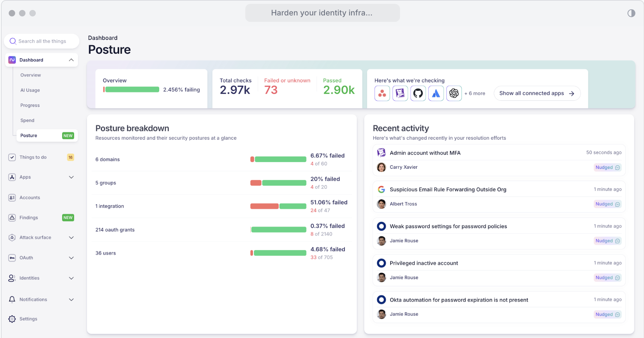Toggle the dark mode contrast icon
The height and width of the screenshot is (338, 644).
click(631, 13)
